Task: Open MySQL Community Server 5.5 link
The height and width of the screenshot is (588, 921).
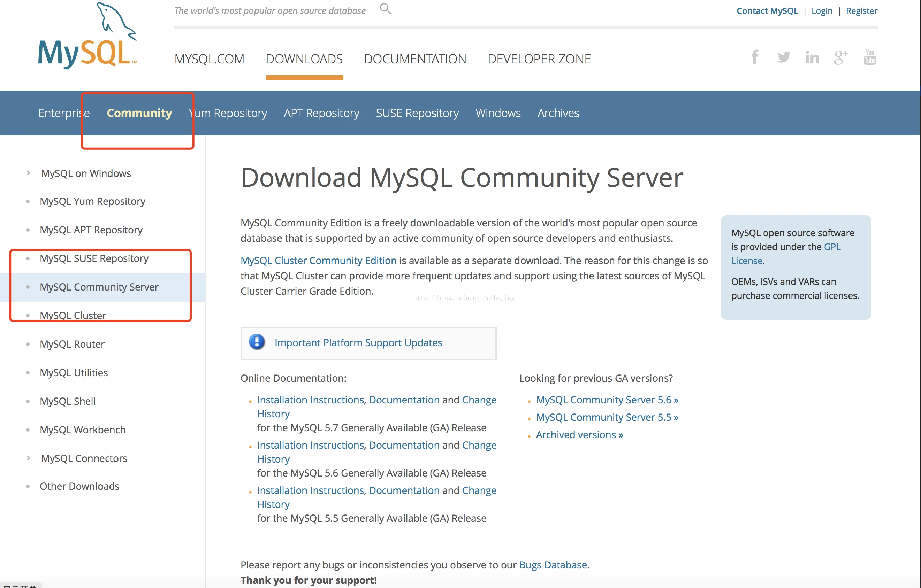Action: (607, 417)
